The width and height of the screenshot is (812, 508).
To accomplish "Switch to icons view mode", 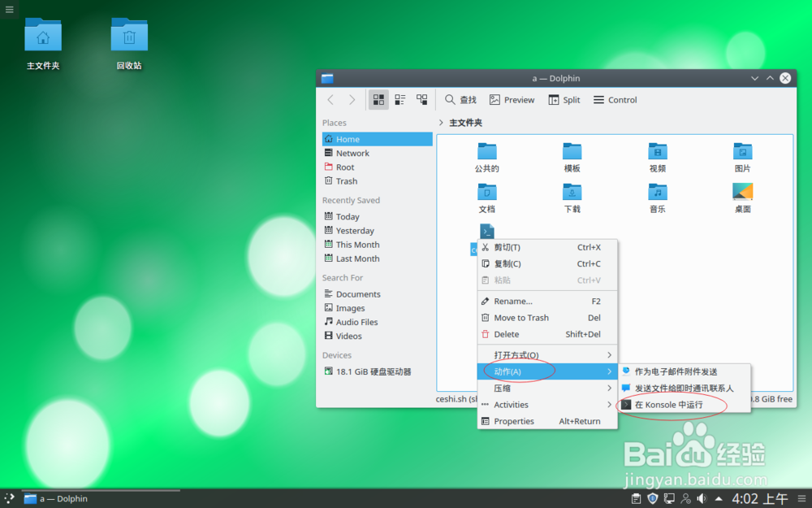I will (378, 99).
